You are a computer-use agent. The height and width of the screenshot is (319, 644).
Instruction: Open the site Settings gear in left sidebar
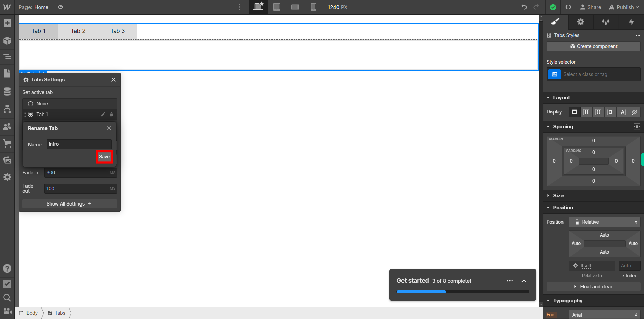(7, 177)
